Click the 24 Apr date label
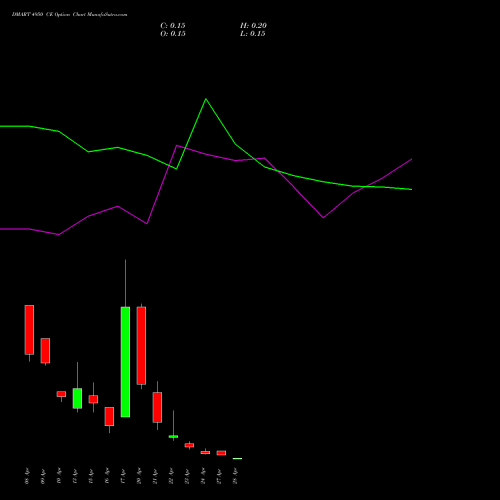Screen dimensions: 500x500 point(203,476)
